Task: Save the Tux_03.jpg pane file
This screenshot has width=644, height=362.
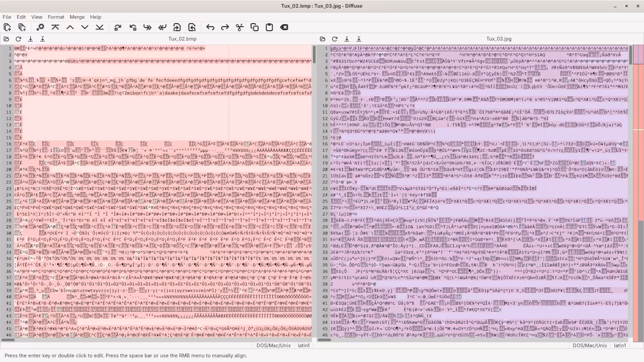Action: [x=347, y=39]
